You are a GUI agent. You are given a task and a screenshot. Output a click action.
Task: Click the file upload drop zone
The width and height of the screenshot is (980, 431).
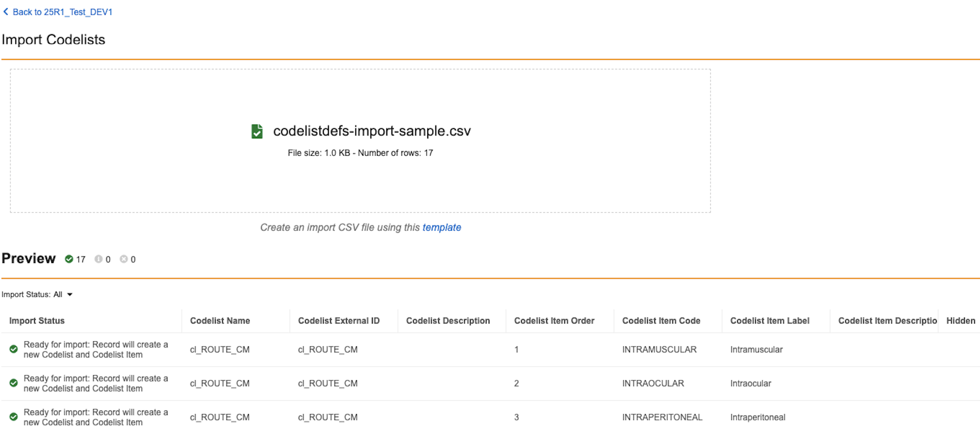(x=360, y=183)
